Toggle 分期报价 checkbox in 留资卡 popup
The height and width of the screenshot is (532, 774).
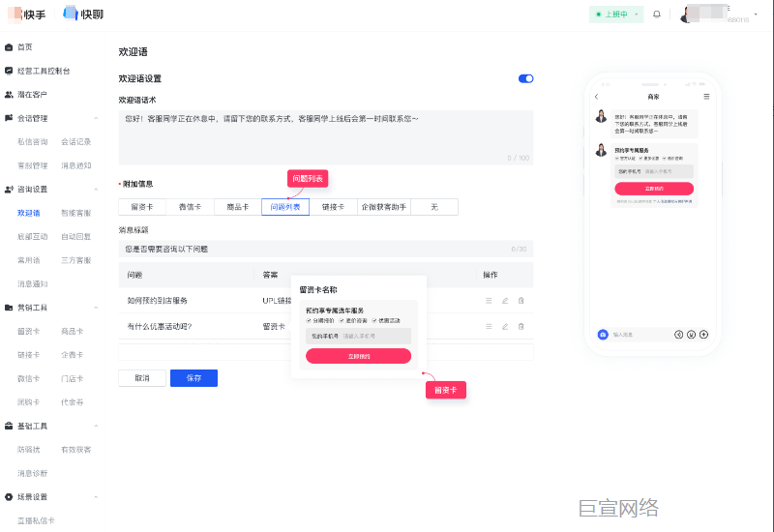[x=309, y=321]
